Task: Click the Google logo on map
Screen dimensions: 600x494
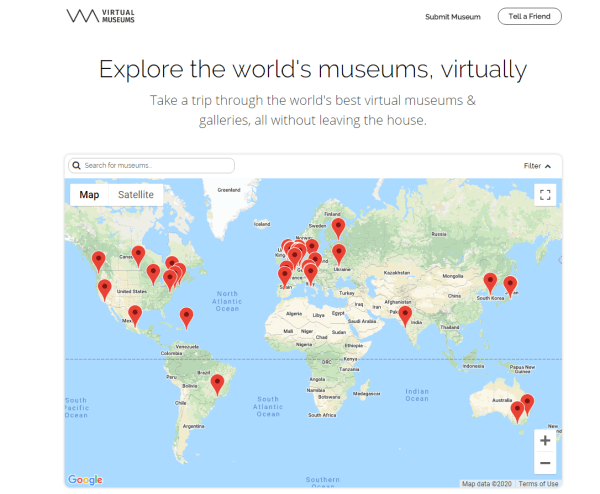Action: coord(85,479)
